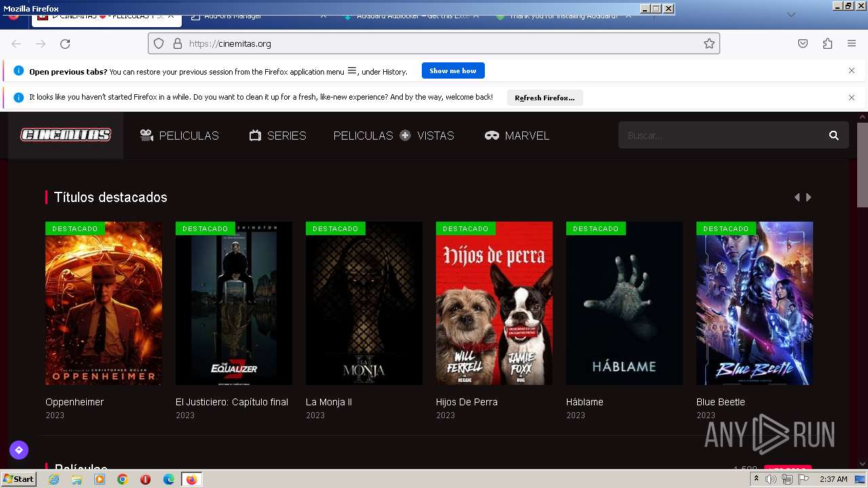Open the Háblame poster

(x=625, y=303)
